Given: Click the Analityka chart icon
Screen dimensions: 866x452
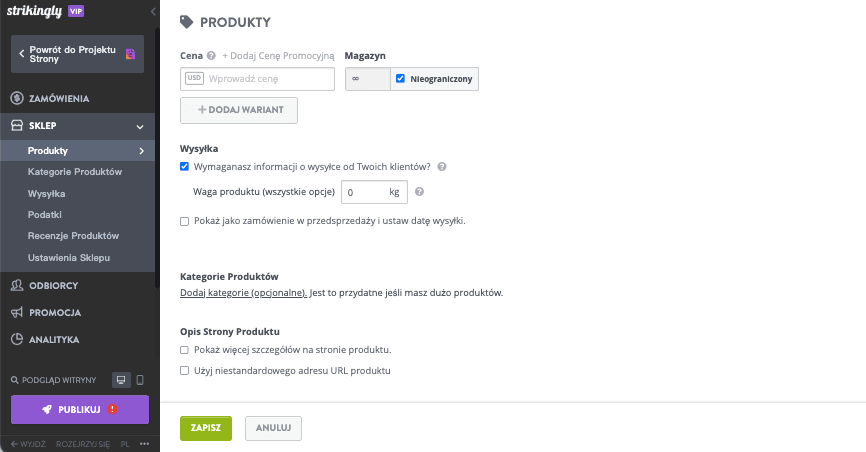Looking at the screenshot, I should pyautogui.click(x=18, y=339).
